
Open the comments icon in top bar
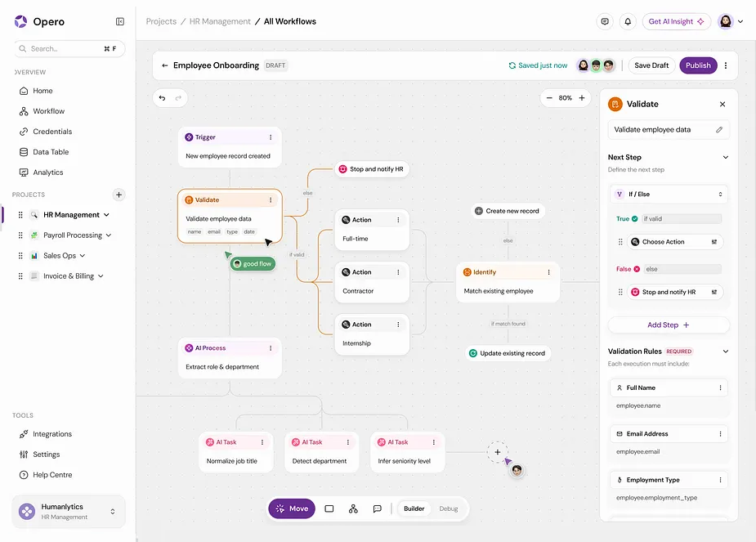click(605, 22)
